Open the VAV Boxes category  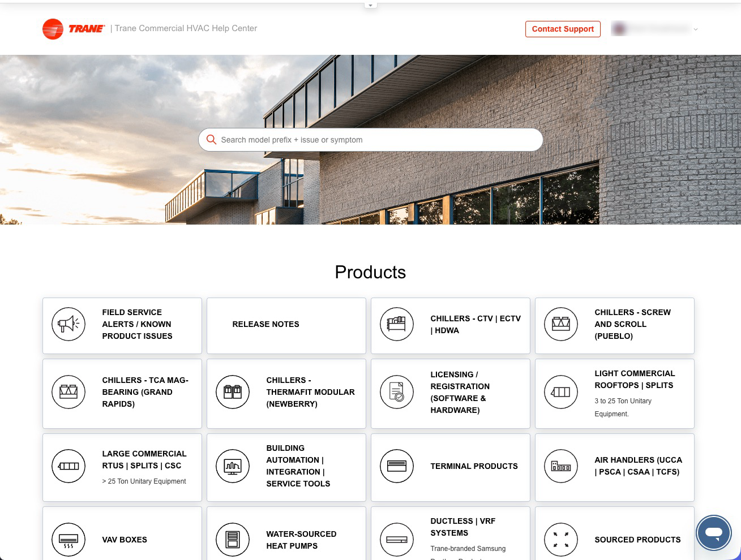tap(122, 533)
